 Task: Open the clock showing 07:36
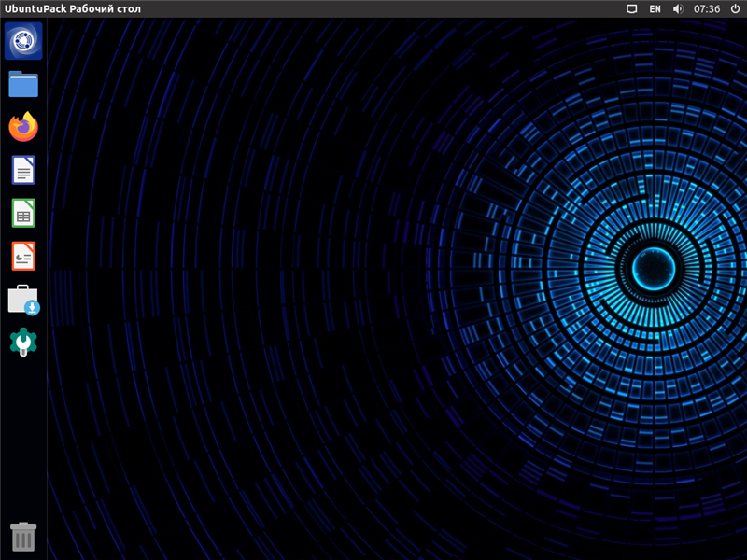(707, 9)
